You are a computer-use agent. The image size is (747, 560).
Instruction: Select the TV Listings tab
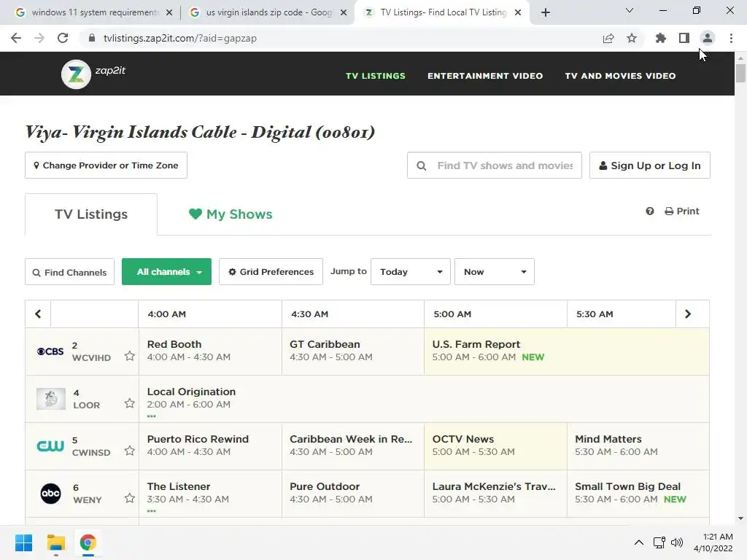[91, 214]
